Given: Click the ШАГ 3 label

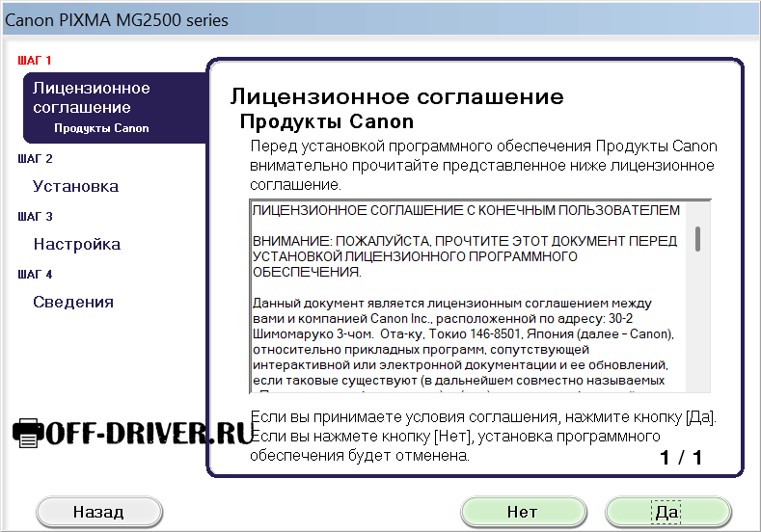Looking at the screenshot, I should point(35,216).
